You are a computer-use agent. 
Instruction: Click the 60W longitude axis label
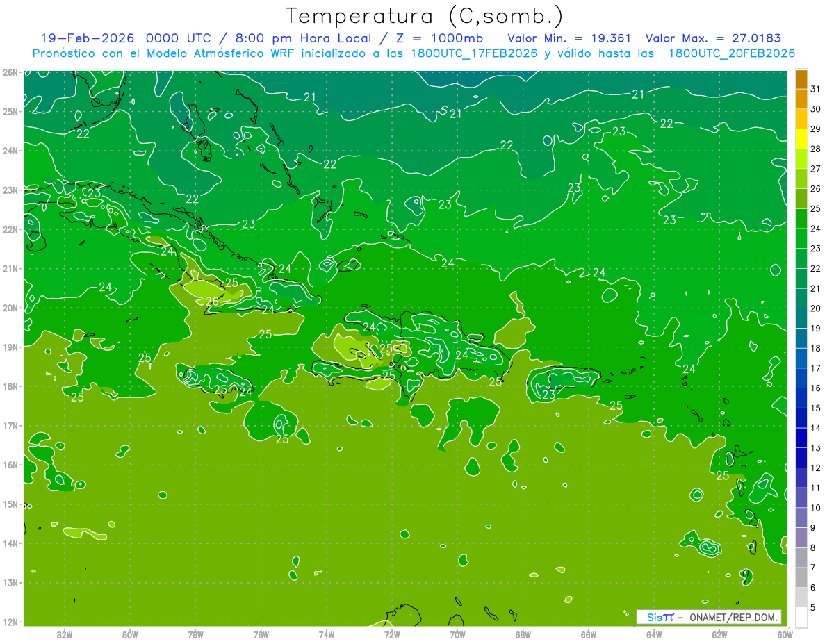pyautogui.click(x=785, y=634)
